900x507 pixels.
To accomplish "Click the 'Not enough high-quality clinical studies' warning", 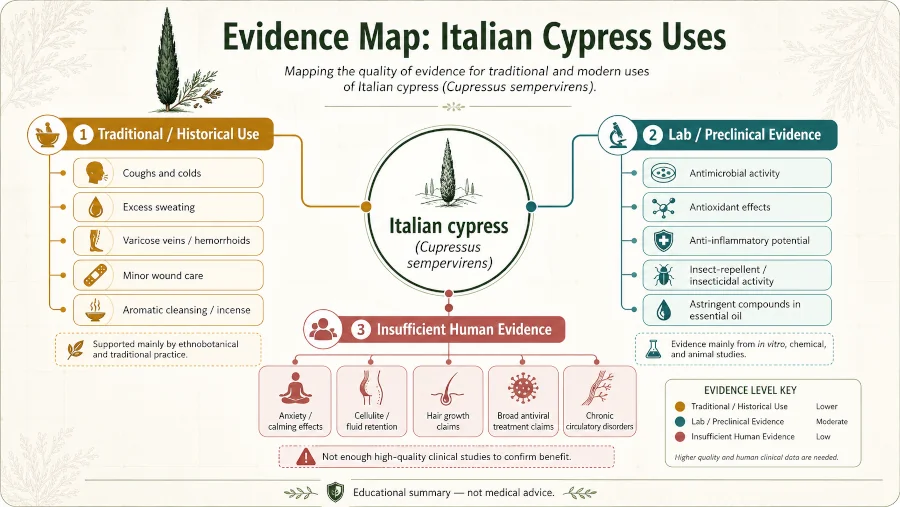I will (x=446, y=457).
